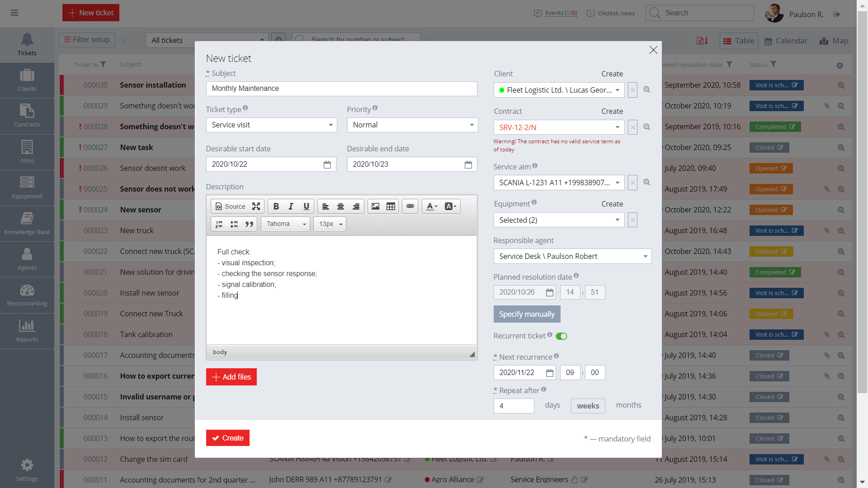The image size is (868, 488).
Task: Toggle the Recurrent ticket switch
Action: pos(561,336)
